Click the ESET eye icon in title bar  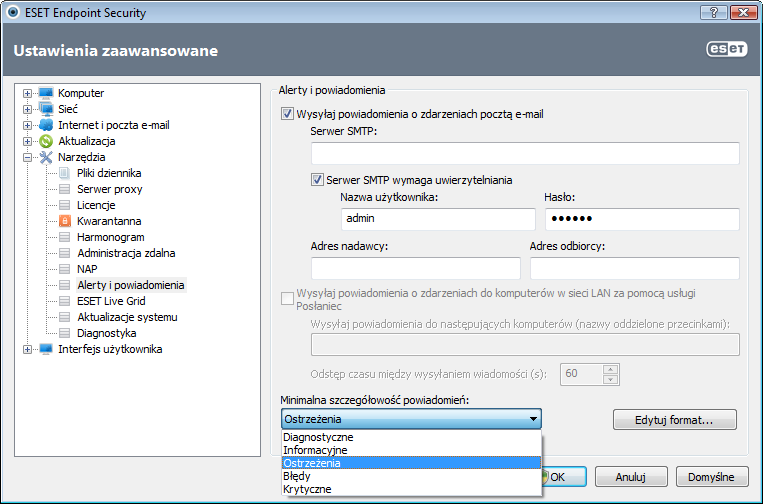coord(13,12)
